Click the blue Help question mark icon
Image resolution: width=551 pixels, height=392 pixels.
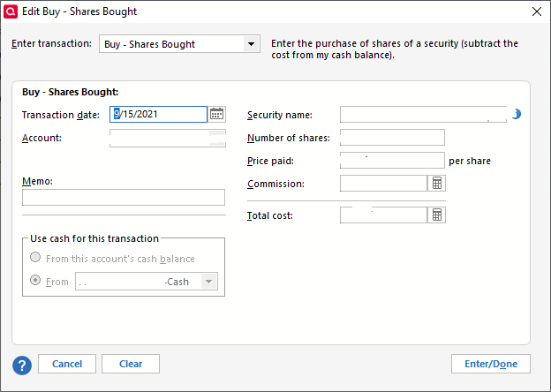[22, 364]
